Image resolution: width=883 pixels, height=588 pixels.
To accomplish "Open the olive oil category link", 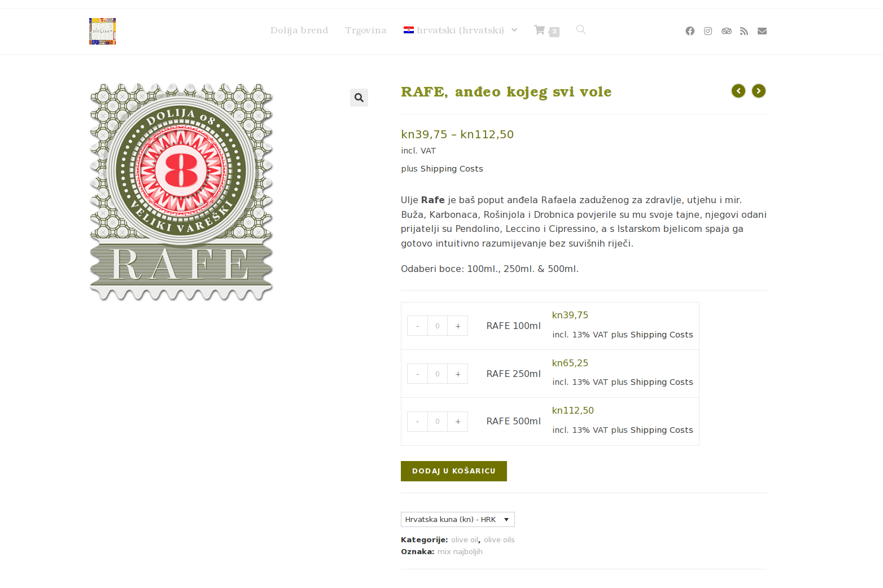I will click(464, 540).
